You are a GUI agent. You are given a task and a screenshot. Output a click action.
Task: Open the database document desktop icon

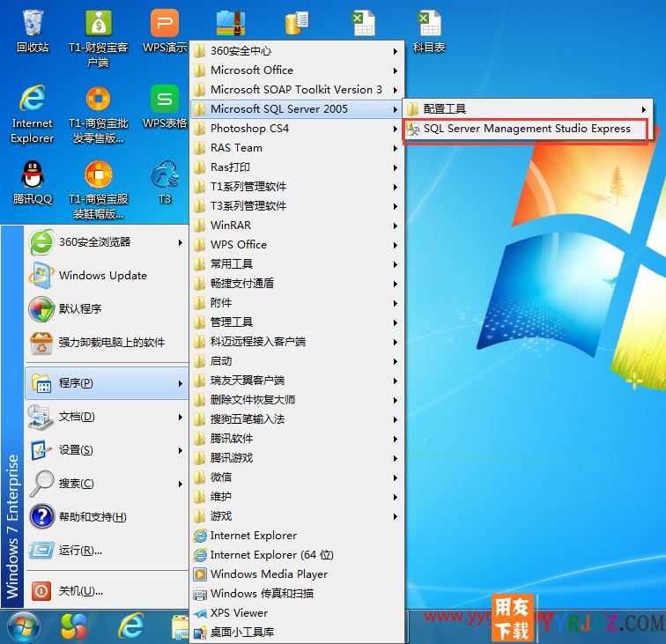pos(297,23)
